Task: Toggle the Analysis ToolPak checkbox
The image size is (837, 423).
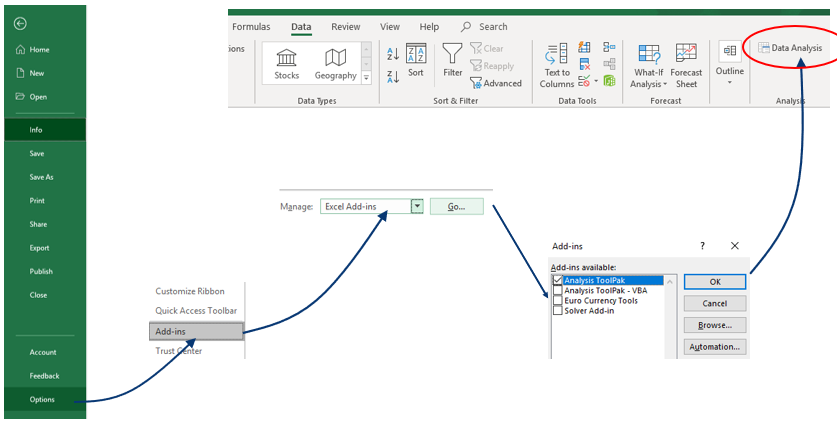Action: coord(558,280)
